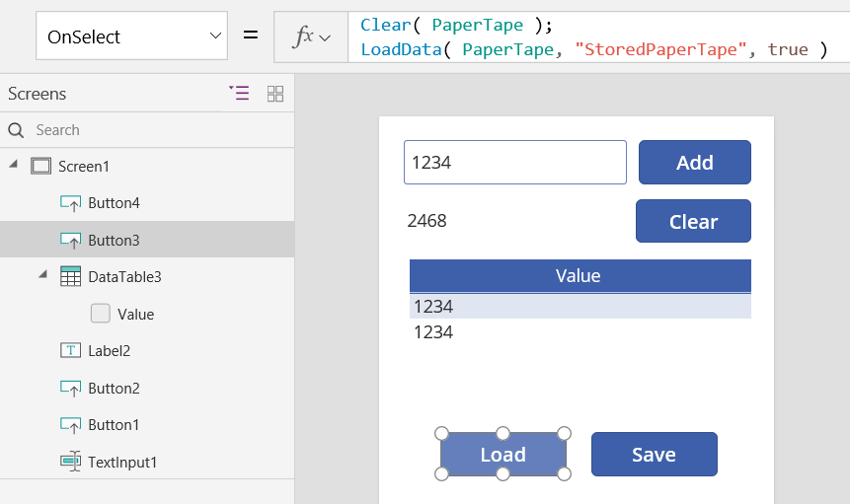This screenshot has height=504, width=850.
Task: Click the TextInput1 control icon
Action: [70, 462]
